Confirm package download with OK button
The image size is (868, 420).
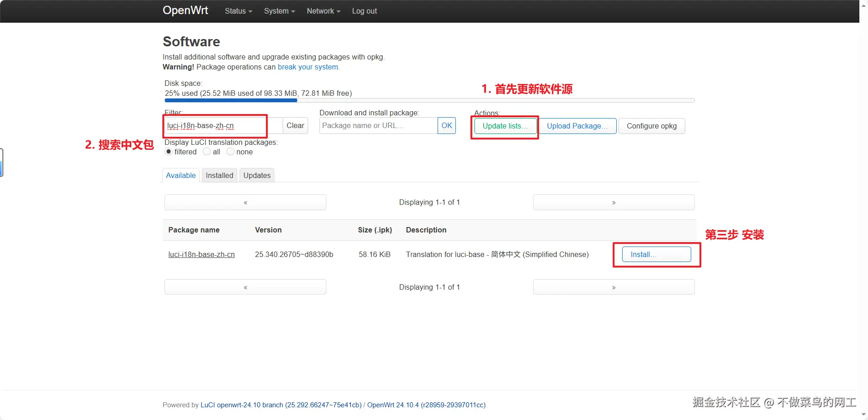click(447, 126)
